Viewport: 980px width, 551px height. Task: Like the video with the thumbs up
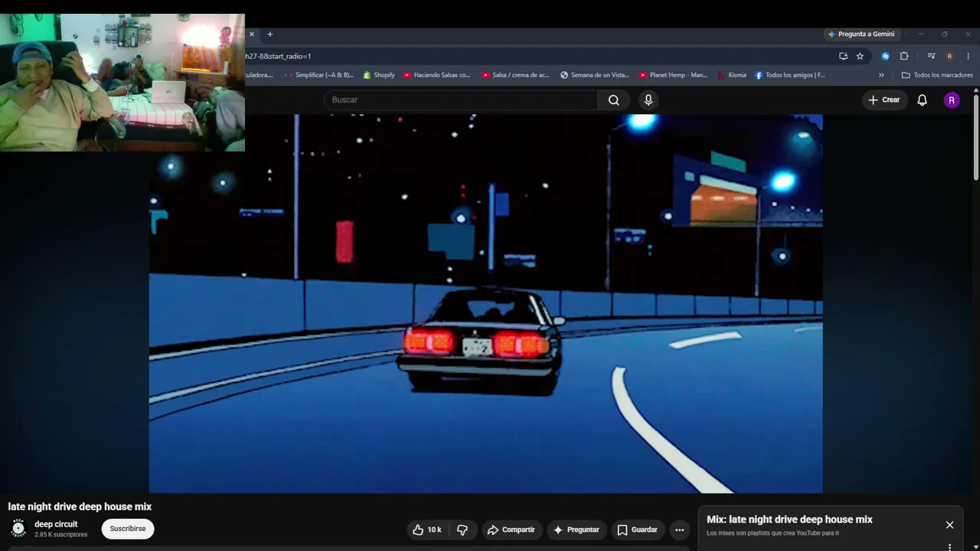click(x=427, y=530)
